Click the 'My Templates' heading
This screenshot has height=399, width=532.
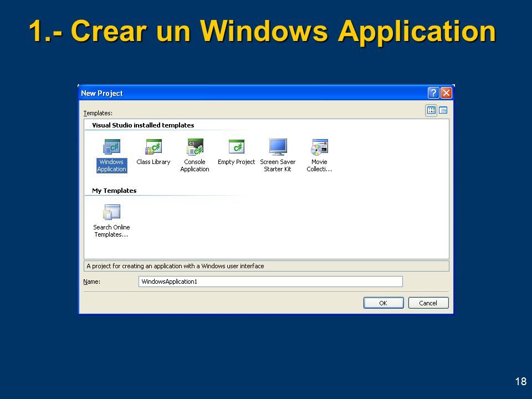[x=114, y=191]
